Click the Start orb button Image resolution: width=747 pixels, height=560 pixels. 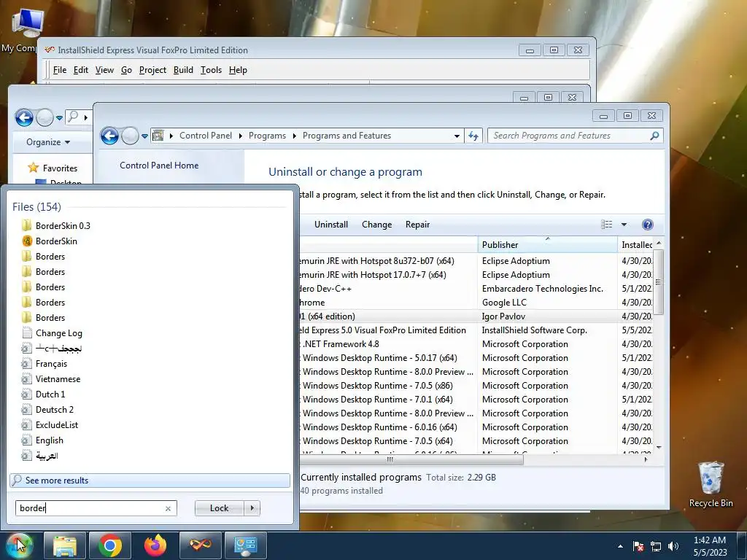coord(18,545)
